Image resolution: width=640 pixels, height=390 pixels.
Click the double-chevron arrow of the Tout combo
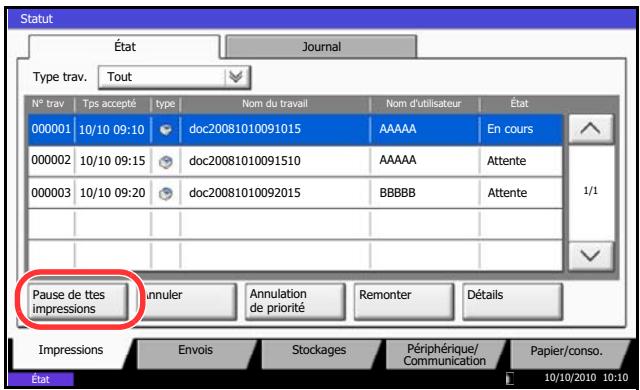tap(236, 77)
